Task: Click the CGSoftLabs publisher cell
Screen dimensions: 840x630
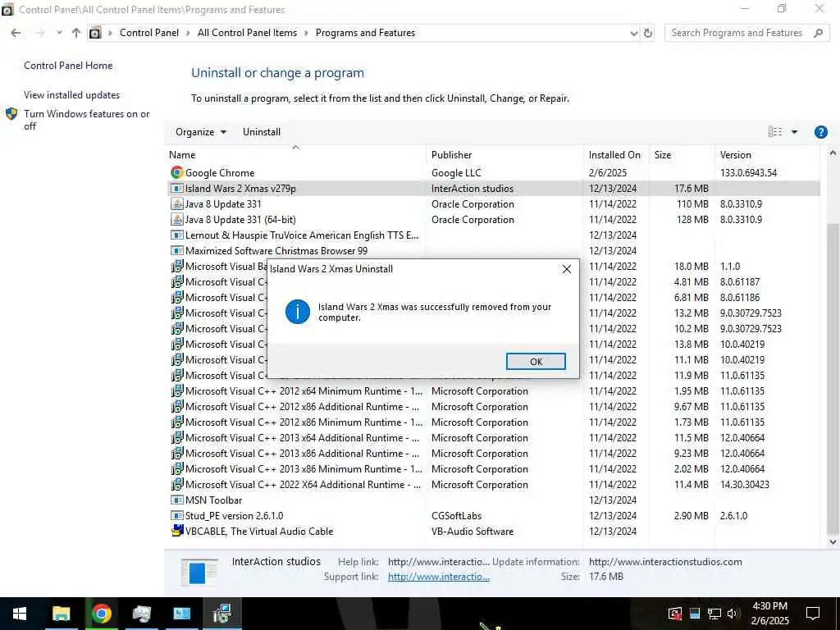Action: (x=456, y=515)
